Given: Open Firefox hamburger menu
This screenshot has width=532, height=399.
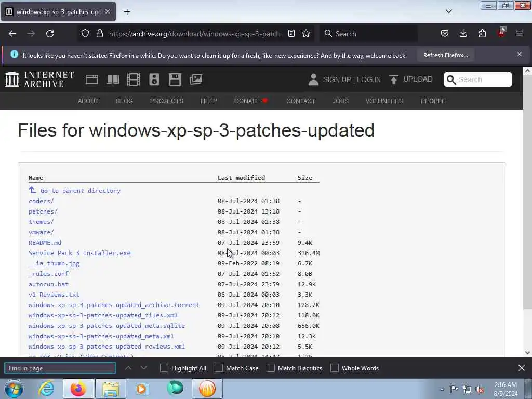Looking at the screenshot, I should pyautogui.click(x=520, y=34).
